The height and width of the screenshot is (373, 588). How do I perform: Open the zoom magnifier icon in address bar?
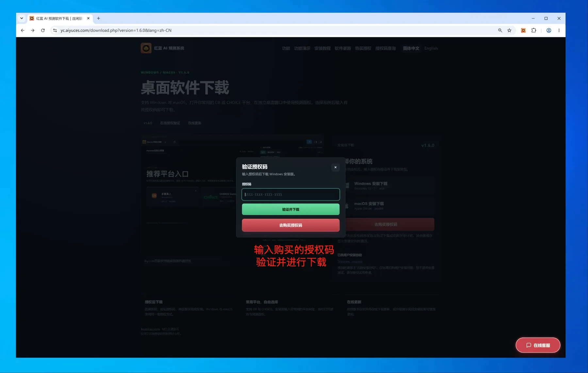click(x=500, y=30)
